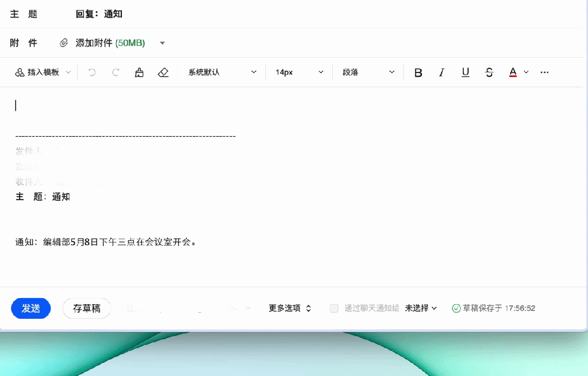Click the quoted subject line 主题：通知

tap(43, 197)
